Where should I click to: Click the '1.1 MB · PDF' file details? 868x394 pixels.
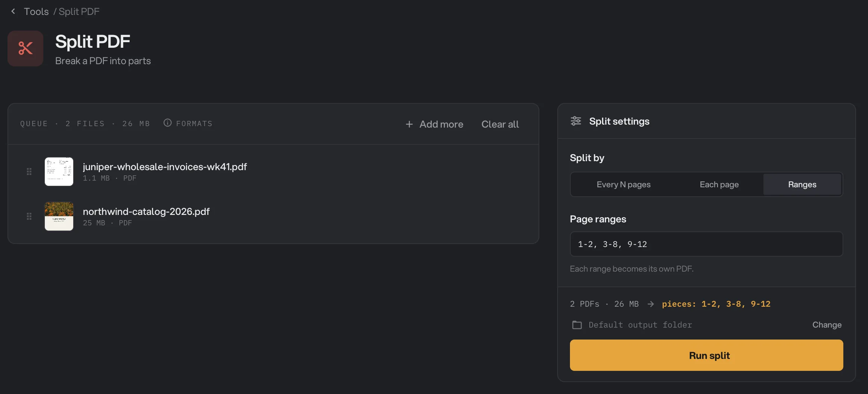(109, 178)
